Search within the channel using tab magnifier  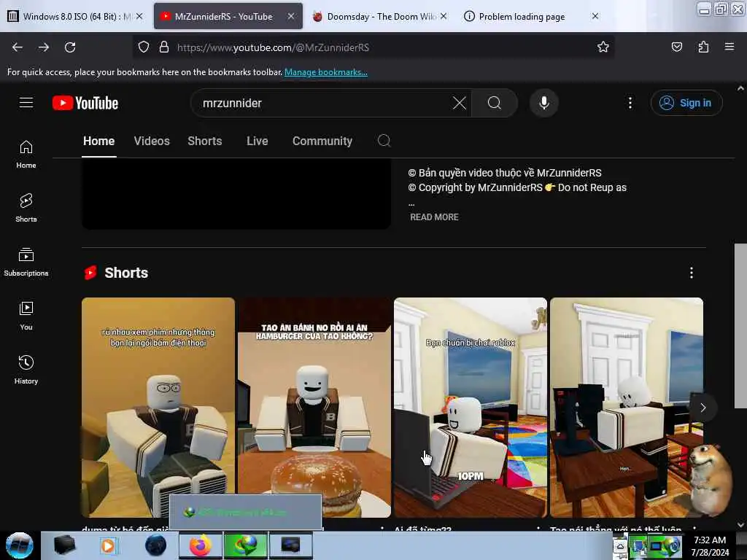384,141
